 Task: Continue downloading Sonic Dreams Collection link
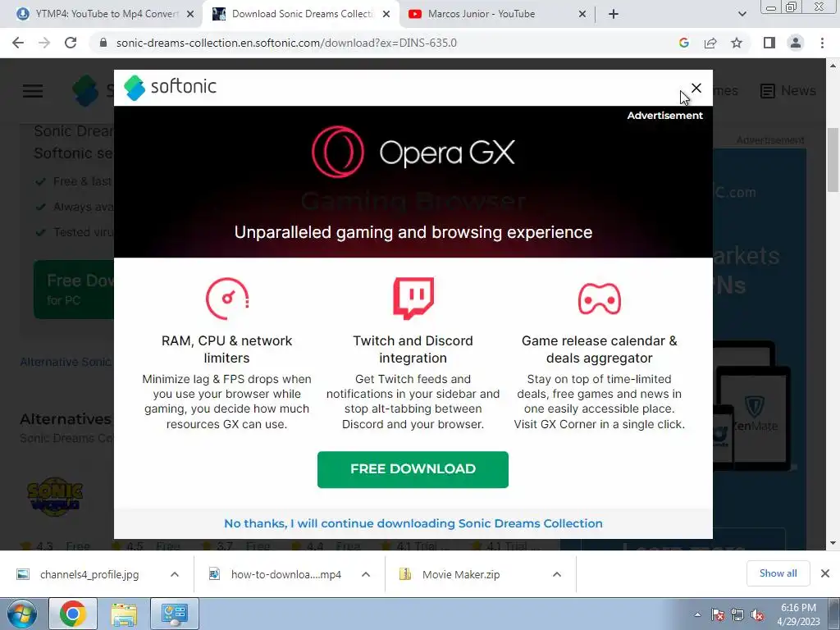(413, 523)
